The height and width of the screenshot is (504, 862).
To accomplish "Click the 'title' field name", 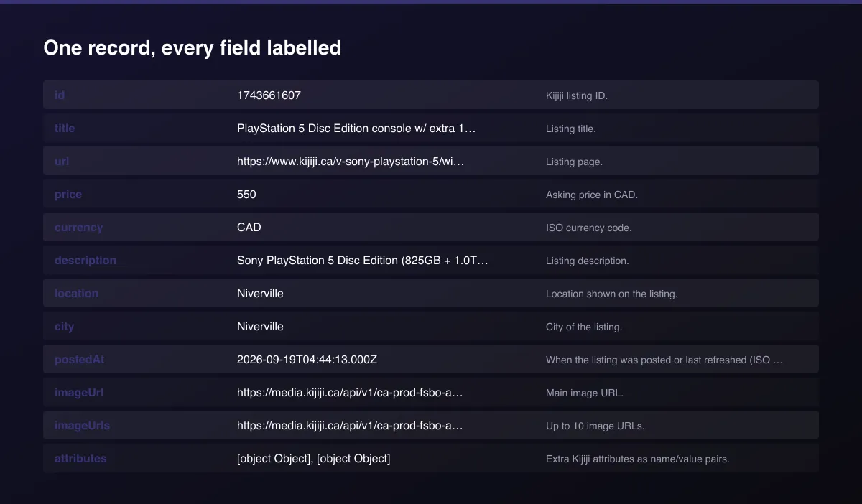I will pos(65,128).
